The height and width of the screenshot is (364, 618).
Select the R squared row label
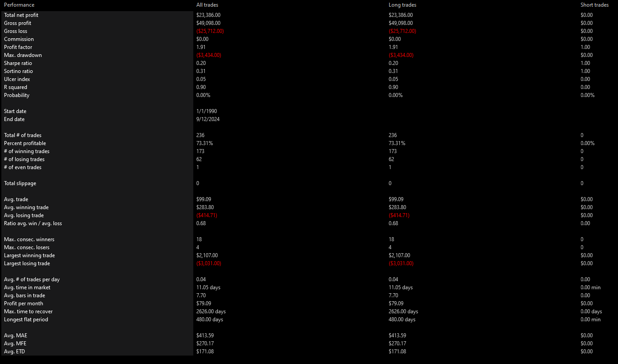[16, 87]
